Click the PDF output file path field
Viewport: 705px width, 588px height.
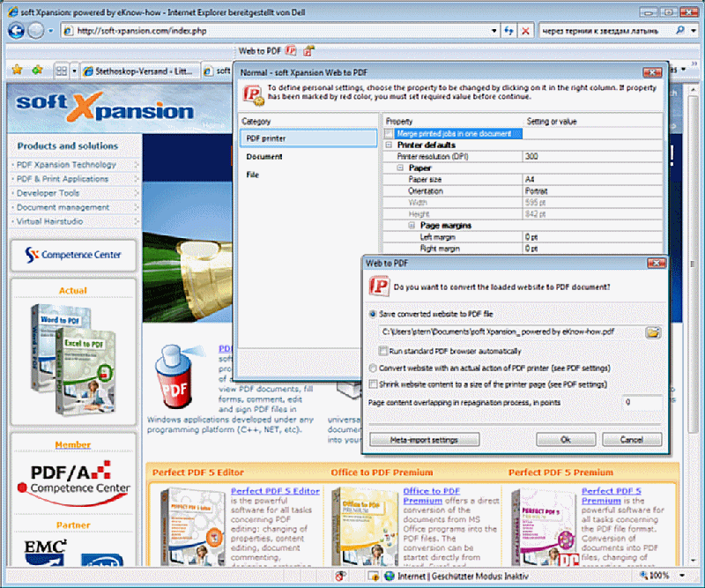pos(511,332)
